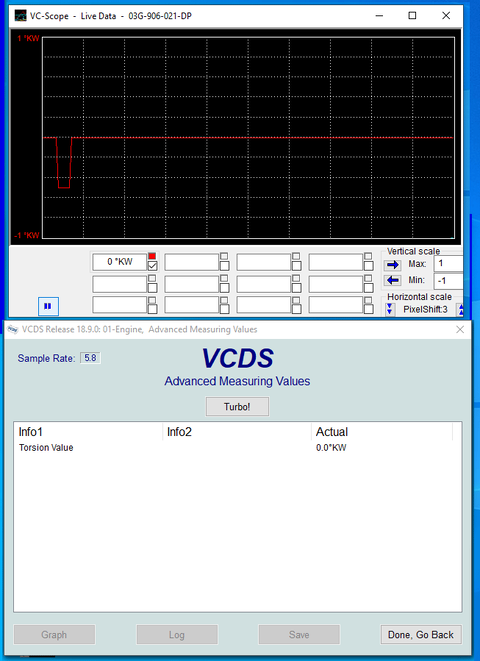Click the Sample Rate 5.8 value
The image size is (480, 661).
[x=91, y=358]
